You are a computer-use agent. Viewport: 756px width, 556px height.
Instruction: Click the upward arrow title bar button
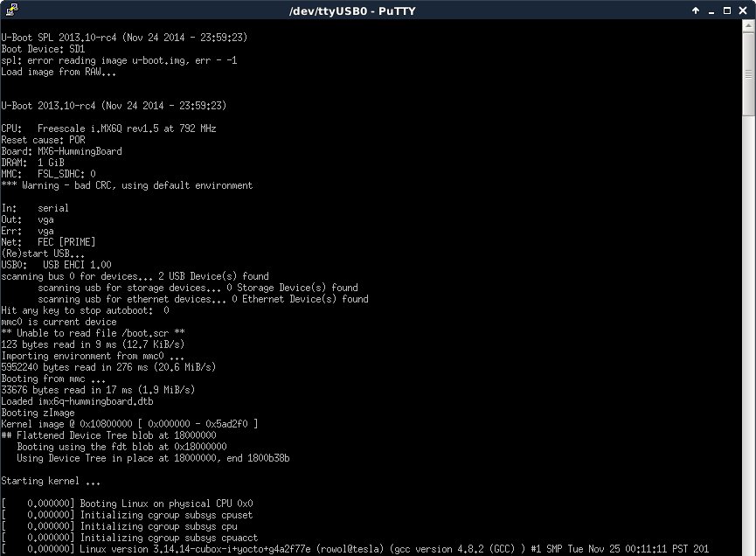[695, 10]
